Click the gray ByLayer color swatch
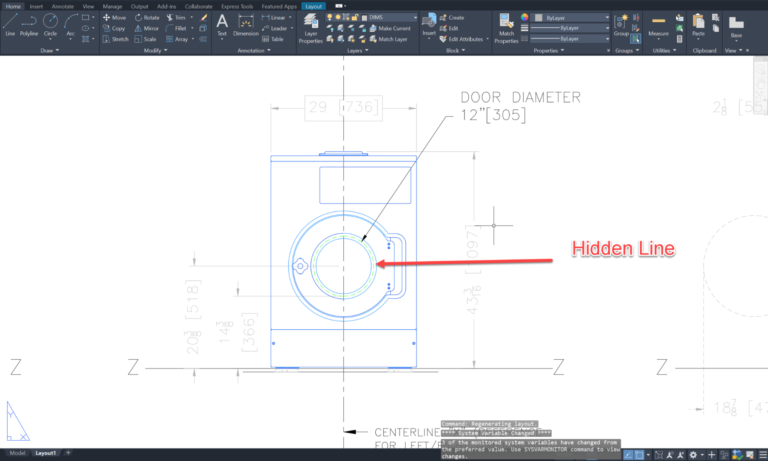This screenshot has width=768, height=461. [x=538, y=17]
